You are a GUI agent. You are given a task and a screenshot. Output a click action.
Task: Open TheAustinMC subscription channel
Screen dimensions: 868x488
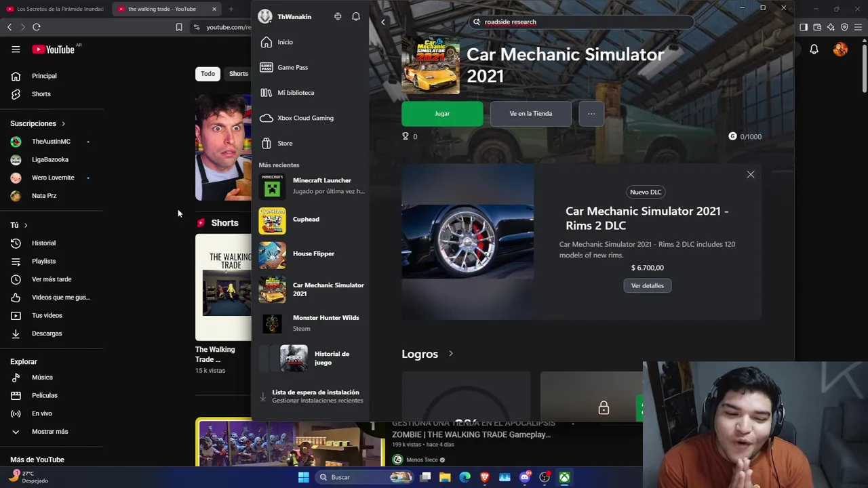tap(52, 142)
